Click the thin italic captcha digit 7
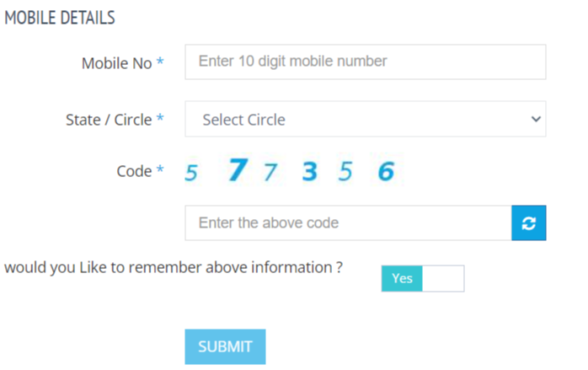This screenshot has width=588, height=370. [x=270, y=173]
